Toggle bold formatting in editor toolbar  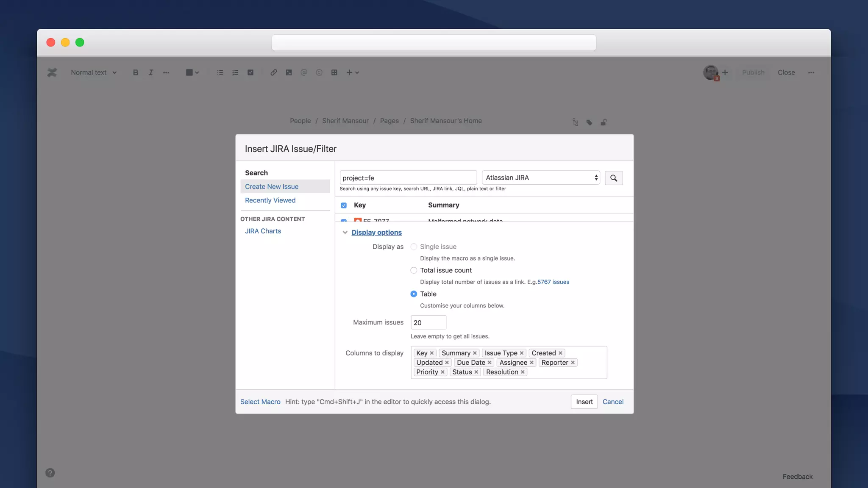[x=135, y=72]
